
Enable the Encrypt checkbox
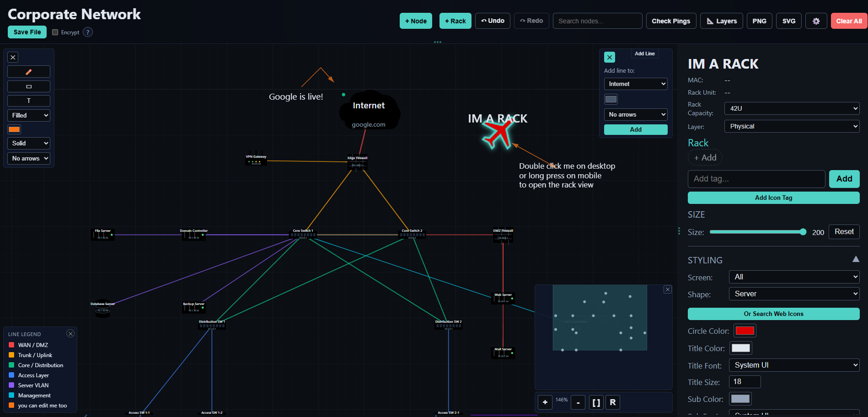tap(55, 32)
